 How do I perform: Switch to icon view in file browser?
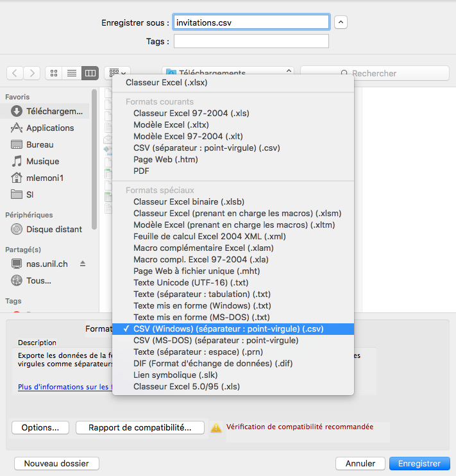(x=54, y=73)
